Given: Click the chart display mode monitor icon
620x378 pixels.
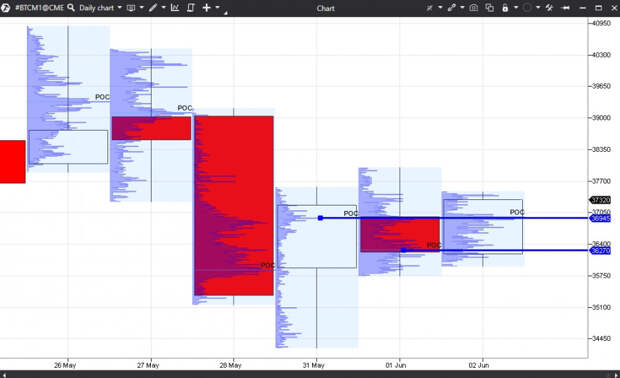Looking at the screenshot, I should tap(131, 8).
